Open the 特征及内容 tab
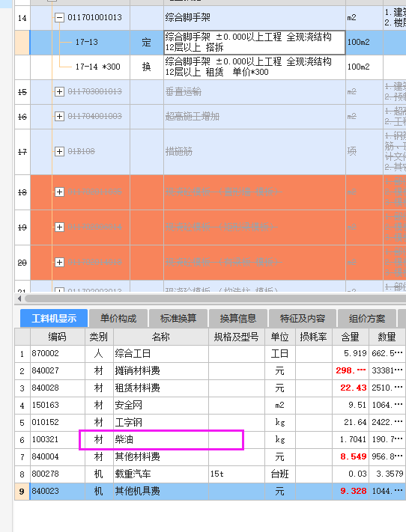Viewport: 406px width, 532px height. coord(303,318)
